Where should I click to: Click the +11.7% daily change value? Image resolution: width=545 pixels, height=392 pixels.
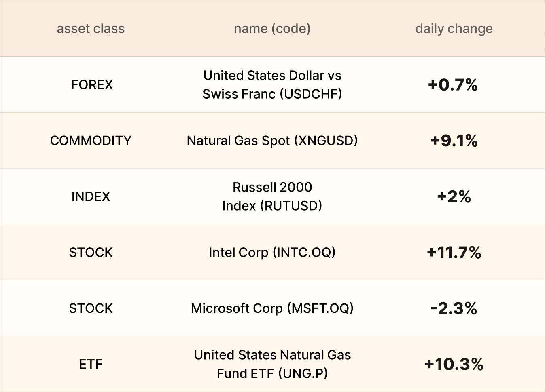(454, 253)
